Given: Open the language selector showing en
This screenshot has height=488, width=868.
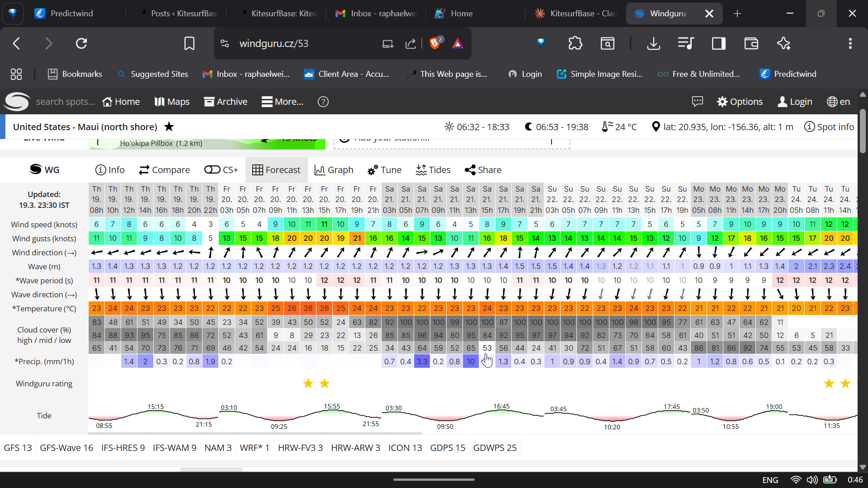Looking at the screenshot, I should (x=838, y=101).
